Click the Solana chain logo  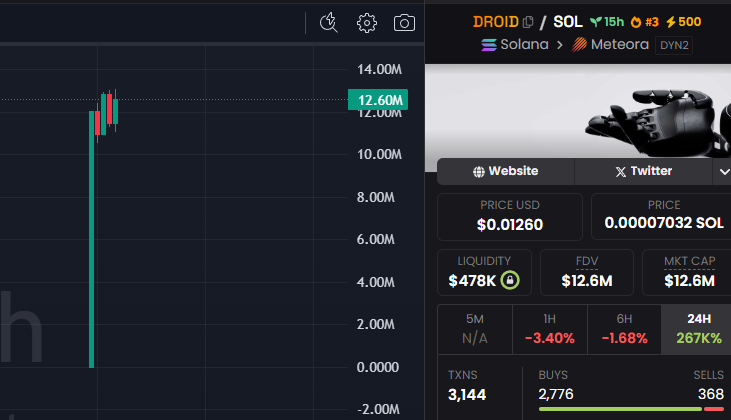pos(489,45)
